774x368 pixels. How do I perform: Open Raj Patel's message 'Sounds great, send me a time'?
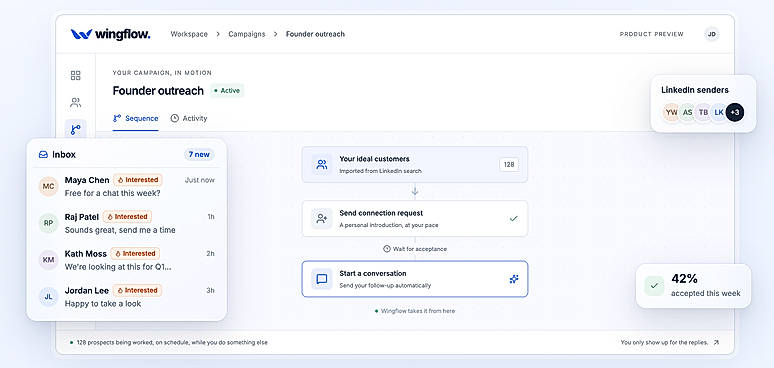[x=120, y=230]
